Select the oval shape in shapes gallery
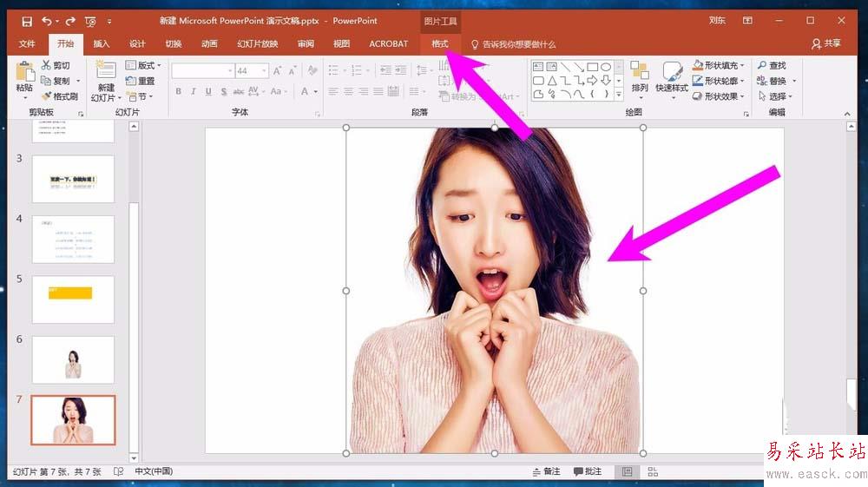This screenshot has height=487, width=868. pyautogui.click(x=606, y=67)
